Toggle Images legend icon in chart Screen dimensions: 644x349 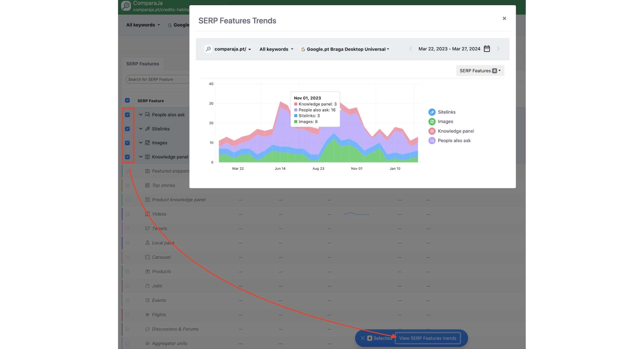(432, 122)
